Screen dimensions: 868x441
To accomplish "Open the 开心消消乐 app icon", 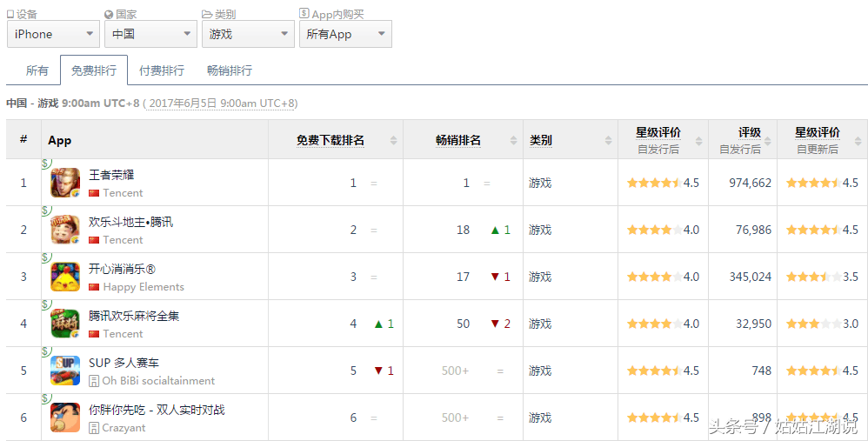I will (x=65, y=277).
